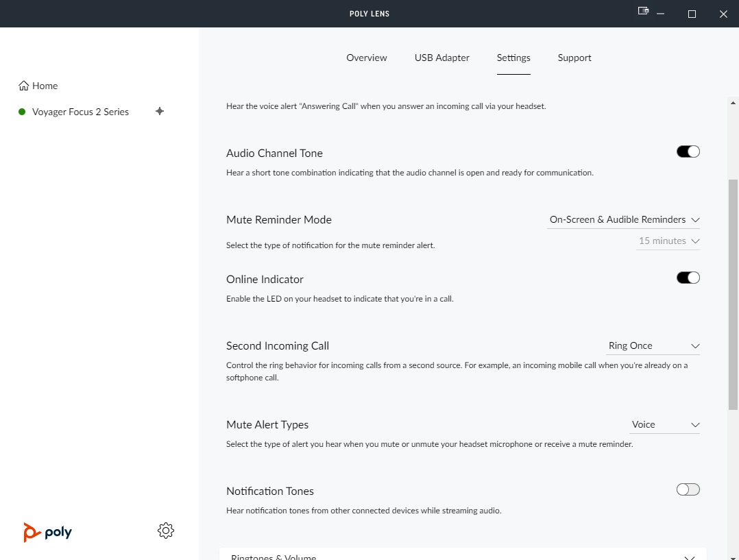
Task: Open the Mute Alert Types dropdown
Action: coord(664,424)
